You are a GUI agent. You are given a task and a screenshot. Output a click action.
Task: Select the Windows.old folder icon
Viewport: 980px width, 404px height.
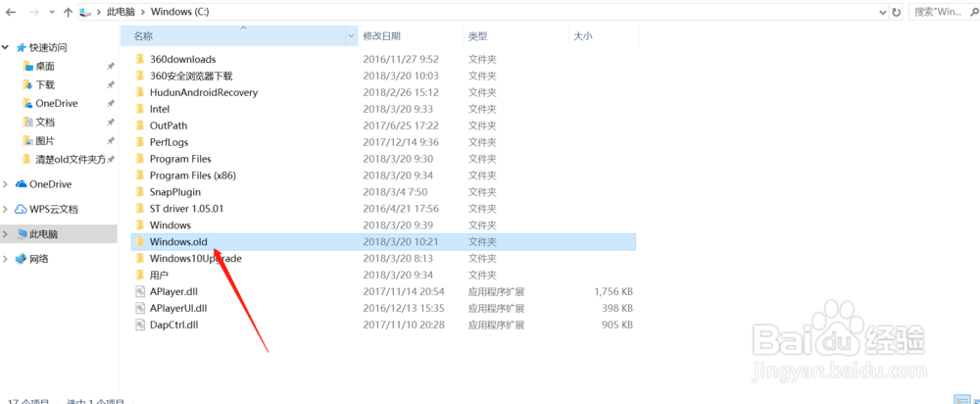(140, 241)
